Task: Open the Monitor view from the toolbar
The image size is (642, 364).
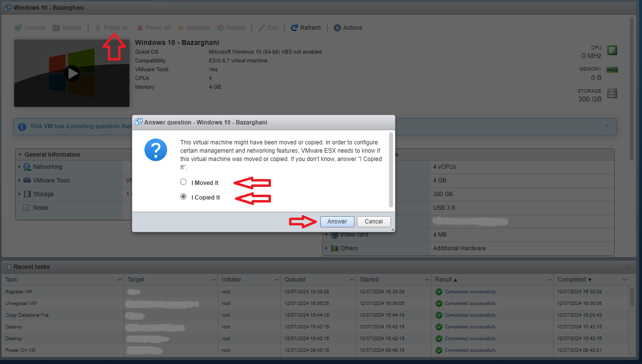Action: pos(67,28)
